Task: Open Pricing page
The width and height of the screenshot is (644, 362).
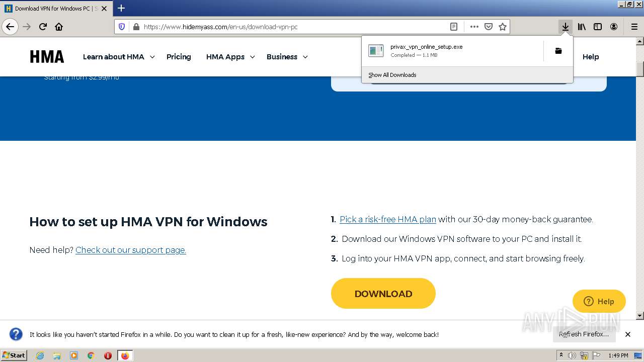Action: coord(179,57)
